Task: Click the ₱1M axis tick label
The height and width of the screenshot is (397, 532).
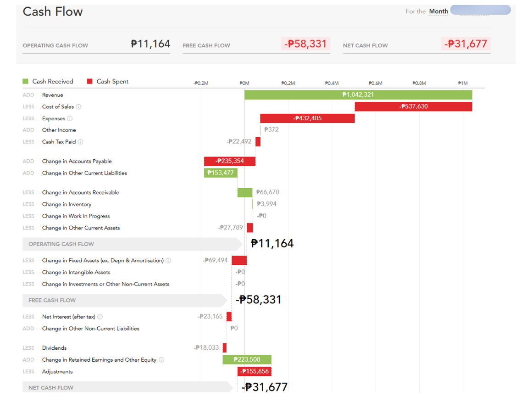Action: click(x=463, y=83)
